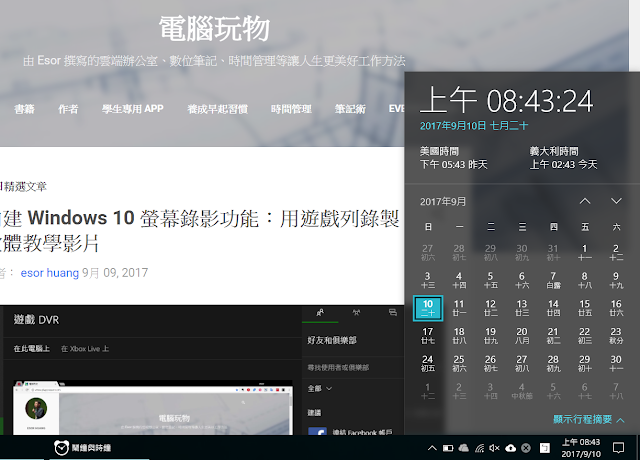Open the Alarms & Clock taskbar app
Viewport: 640px width, 460px height.
point(82,448)
